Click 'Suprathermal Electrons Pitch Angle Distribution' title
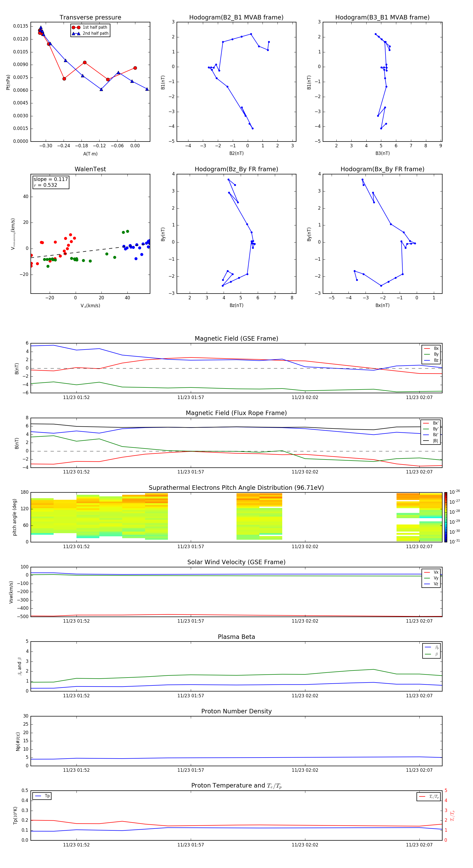 click(x=236, y=488)
